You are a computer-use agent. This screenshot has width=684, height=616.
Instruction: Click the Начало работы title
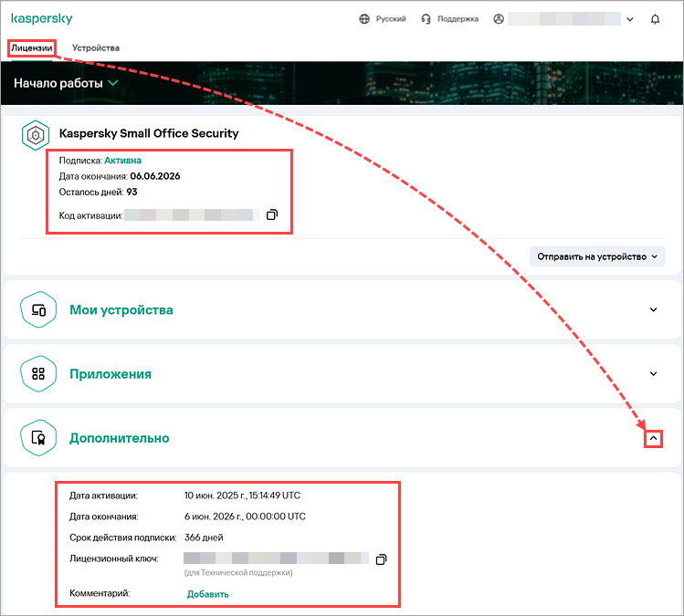click(58, 83)
